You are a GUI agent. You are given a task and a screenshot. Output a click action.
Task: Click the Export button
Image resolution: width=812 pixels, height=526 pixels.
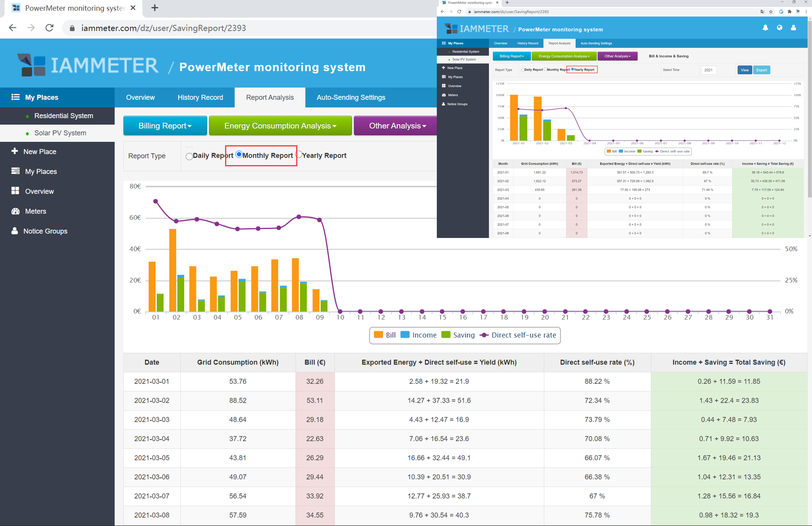761,70
